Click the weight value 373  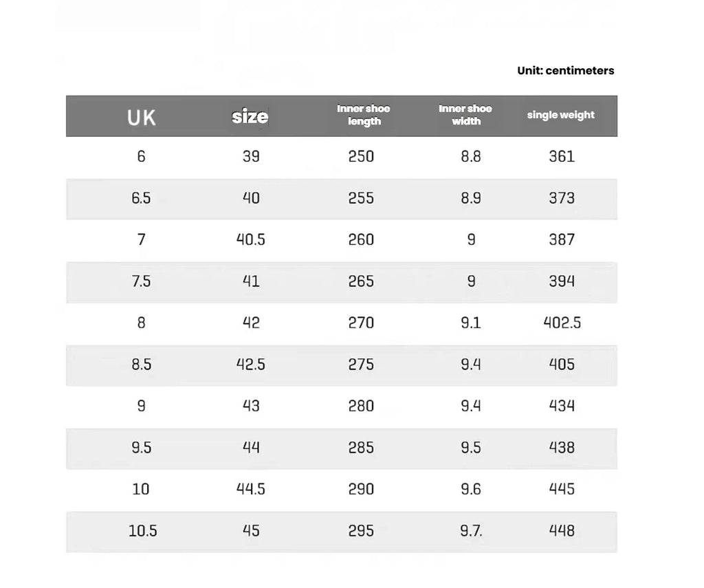pyautogui.click(x=562, y=198)
